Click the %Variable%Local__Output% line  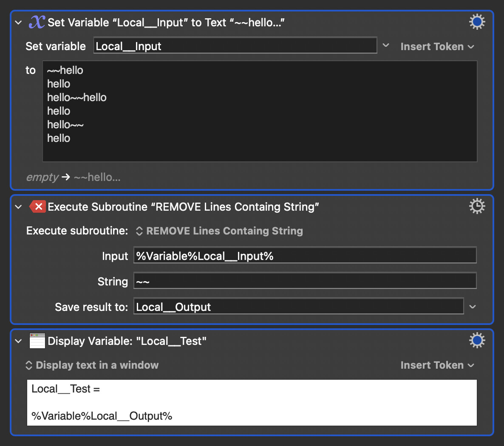(102, 416)
